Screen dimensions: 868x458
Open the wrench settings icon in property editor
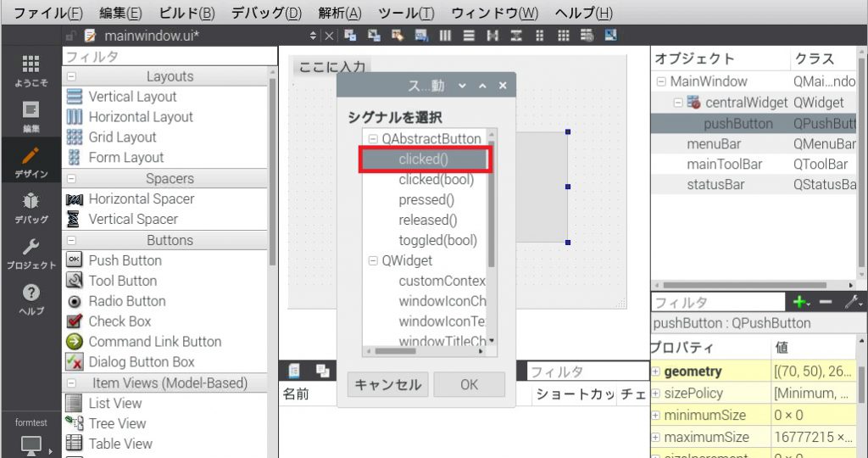(x=851, y=302)
